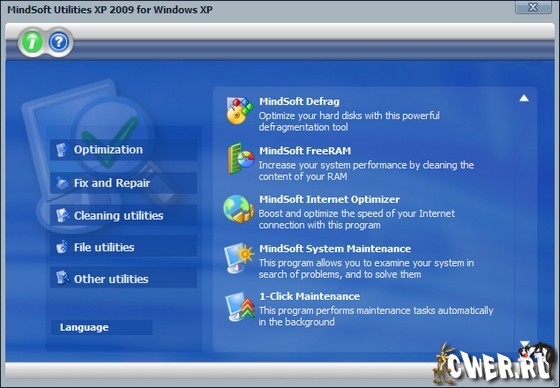Click the System Maintenance monitor icon
The image size is (560, 388).
click(x=239, y=258)
